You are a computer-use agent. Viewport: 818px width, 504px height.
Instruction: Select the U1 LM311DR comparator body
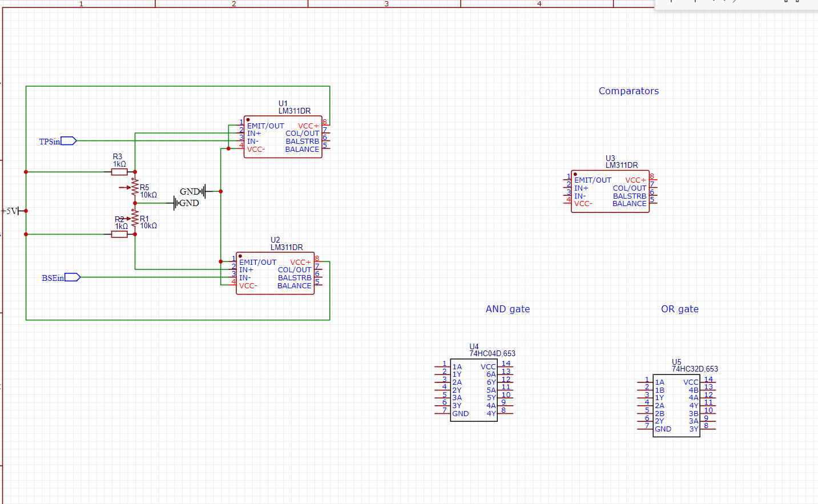pyautogui.click(x=283, y=137)
